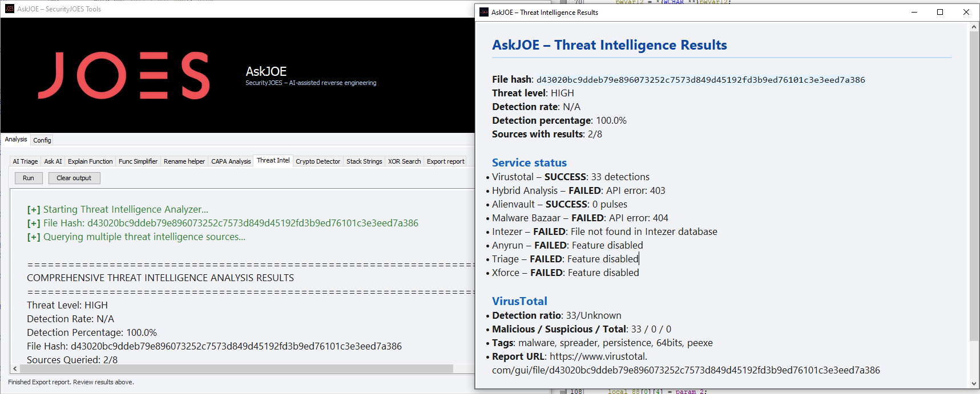Click AskJOE SecurityJOES Tools window title icon
Image resolution: width=980 pixels, height=394 pixels.
tap(10, 9)
